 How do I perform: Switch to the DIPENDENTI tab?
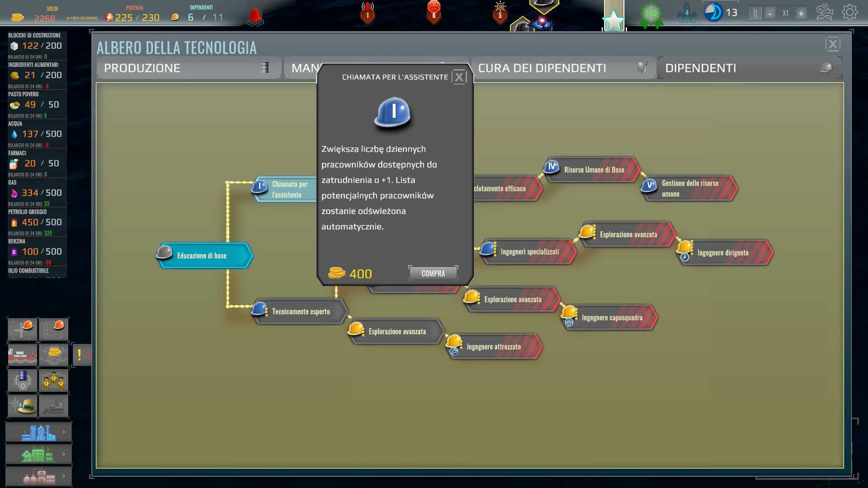point(750,68)
